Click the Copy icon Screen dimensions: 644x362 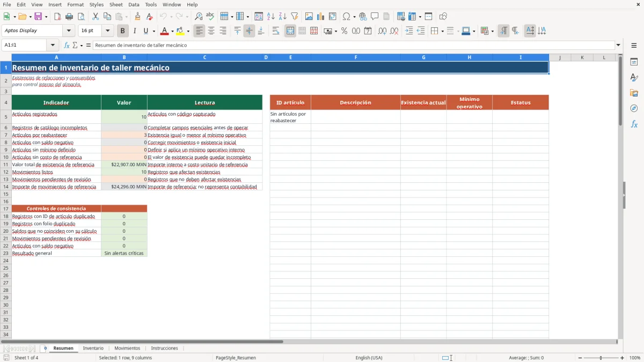(x=107, y=17)
